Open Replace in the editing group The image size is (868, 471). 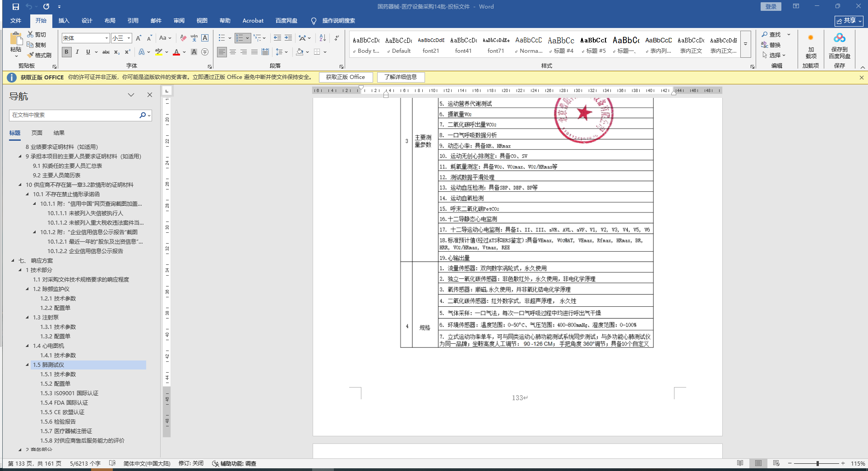(x=771, y=45)
